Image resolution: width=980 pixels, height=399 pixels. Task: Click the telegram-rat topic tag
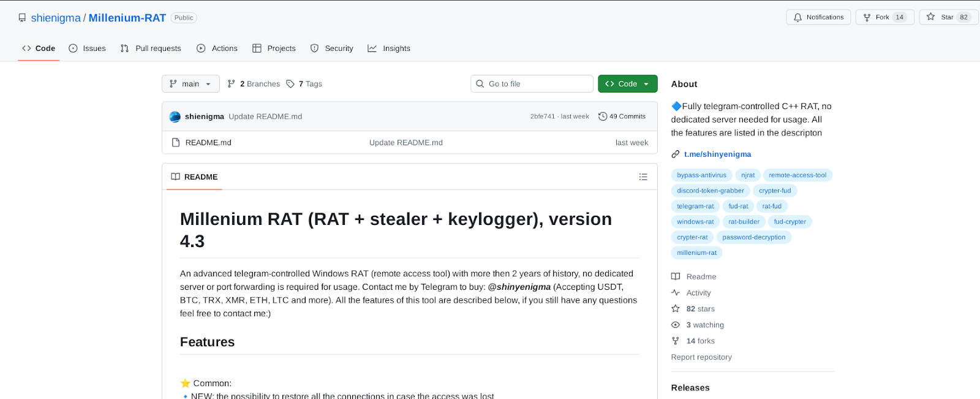point(695,207)
